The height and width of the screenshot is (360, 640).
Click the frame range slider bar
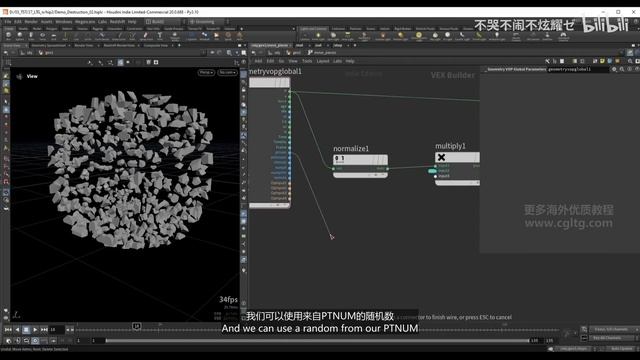click(318, 340)
